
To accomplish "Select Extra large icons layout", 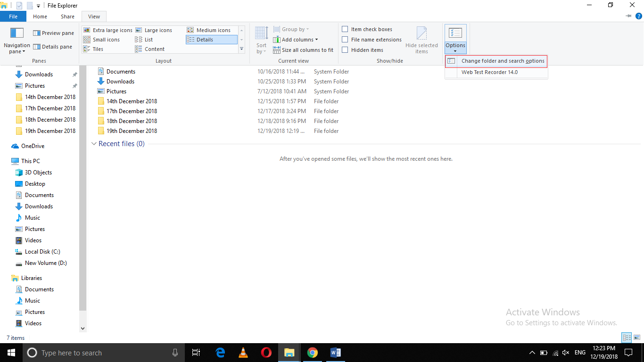I will [x=108, y=30].
